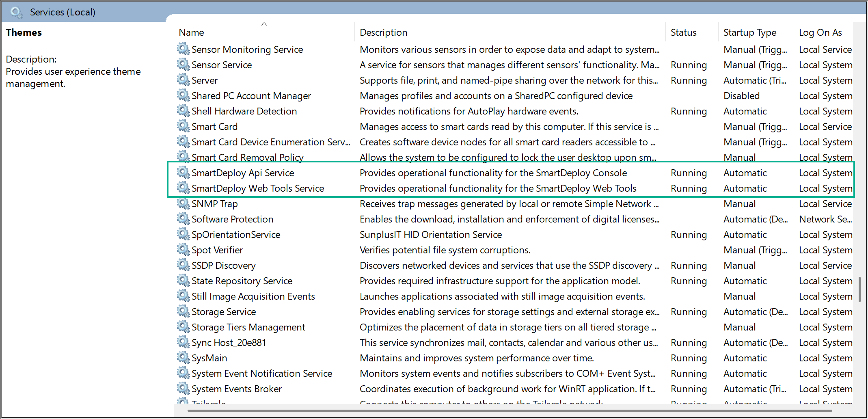Click Manual startup type of SSDP Discovery
This screenshot has height=419, width=868.
739,266
